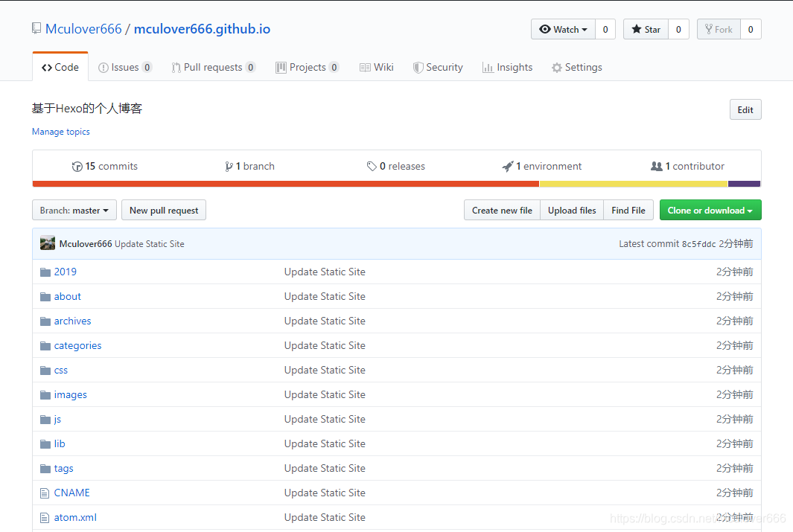The height and width of the screenshot is (532, 793).
Task: Click the tag icon next to 0 releases
Action: pyautogui.click(x=372, y=166)
